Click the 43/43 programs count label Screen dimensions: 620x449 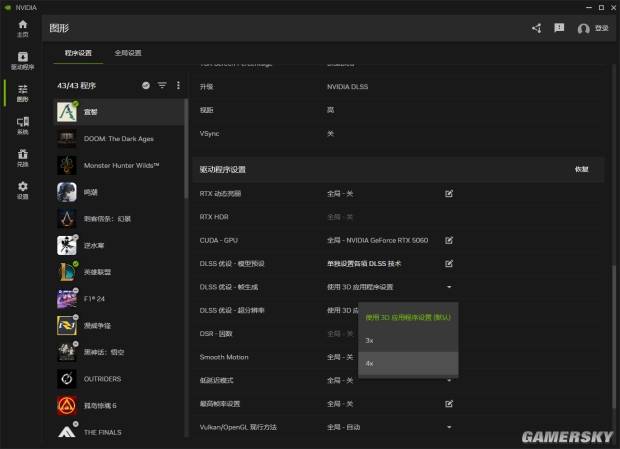pyautogui.click(x=76, y=85)
